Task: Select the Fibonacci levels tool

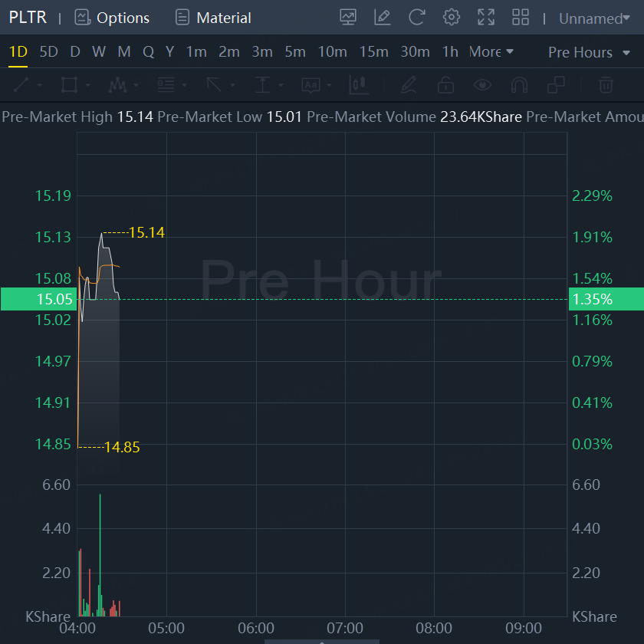Action: 166,85
